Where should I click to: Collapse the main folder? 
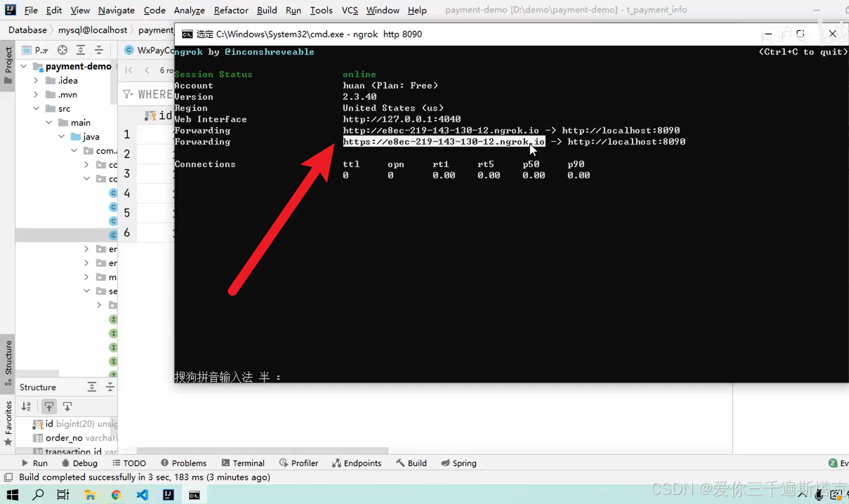[49, 123]
